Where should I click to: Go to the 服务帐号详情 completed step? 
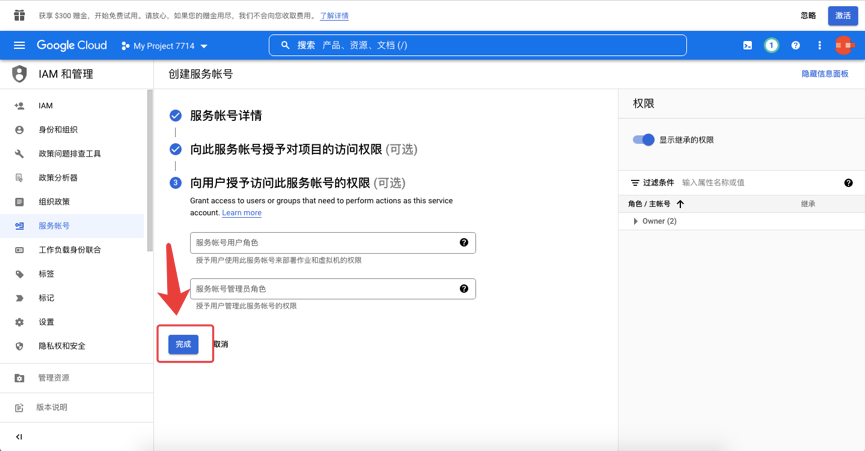point(216,115)
